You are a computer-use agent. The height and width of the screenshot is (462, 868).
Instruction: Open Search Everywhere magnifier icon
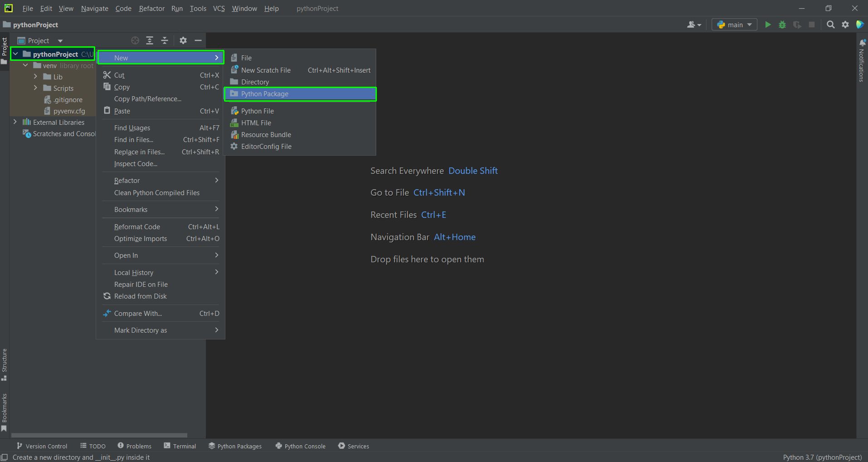(830, 25)
